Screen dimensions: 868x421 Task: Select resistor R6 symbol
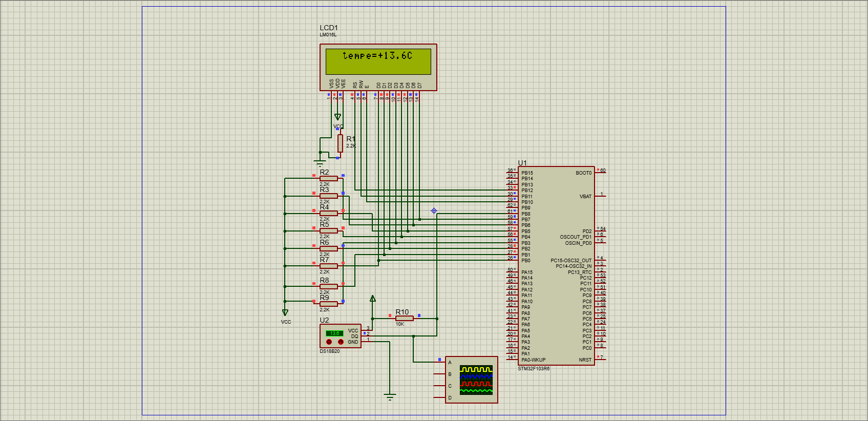click(328, 248)
